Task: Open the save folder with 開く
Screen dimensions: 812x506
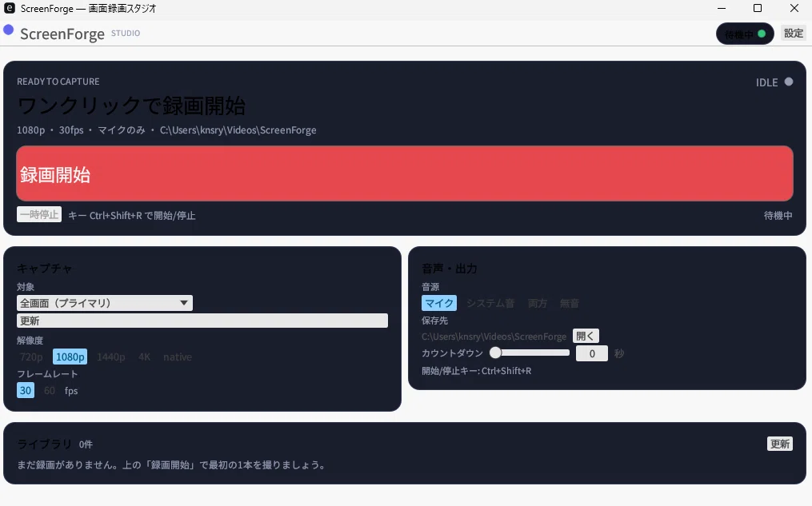Action: [586, 336]
